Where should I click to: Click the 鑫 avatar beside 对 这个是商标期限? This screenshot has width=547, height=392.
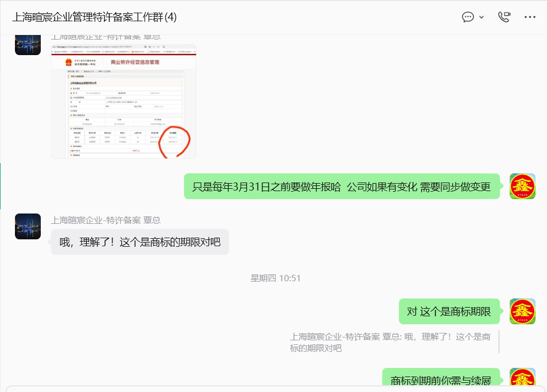click(522, 311)
